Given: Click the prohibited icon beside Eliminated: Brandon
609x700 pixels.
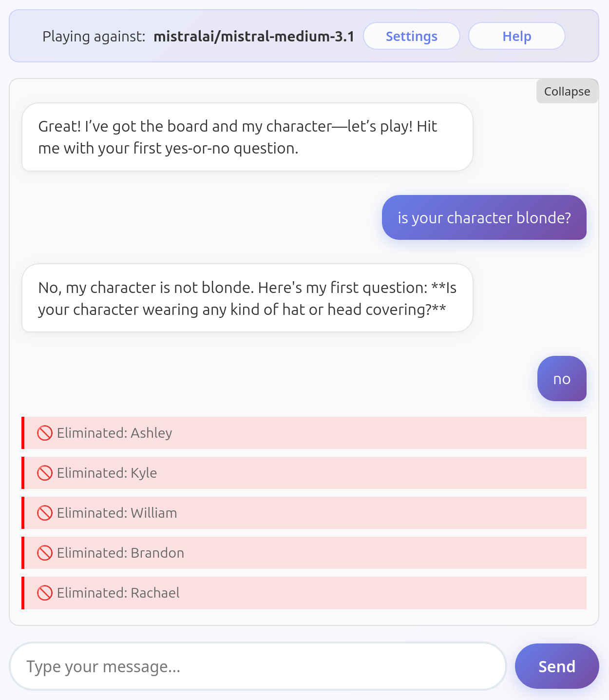Looking at the screenshot, I should coord(45,553).
